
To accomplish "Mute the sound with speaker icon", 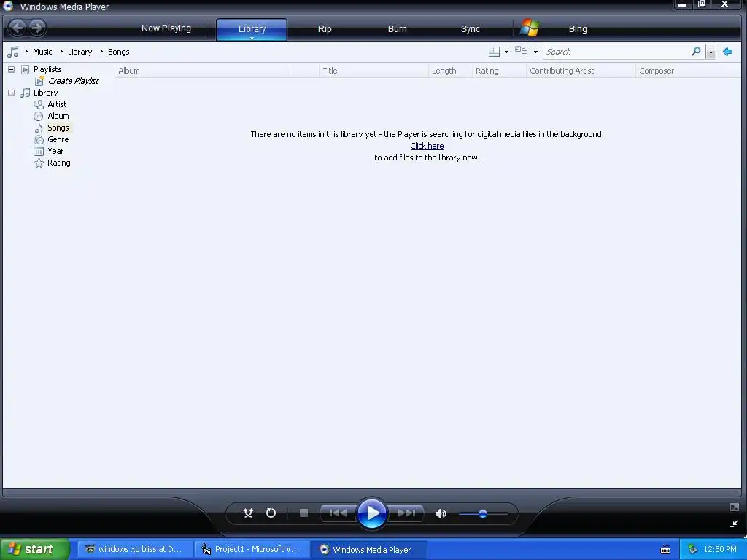I will click(441, 513).
